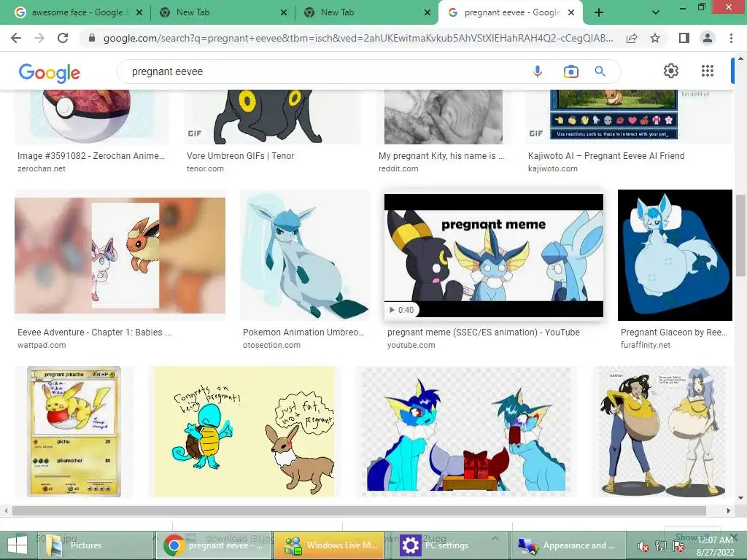Open the My pregnant Kity reddit link

(441, 156)
